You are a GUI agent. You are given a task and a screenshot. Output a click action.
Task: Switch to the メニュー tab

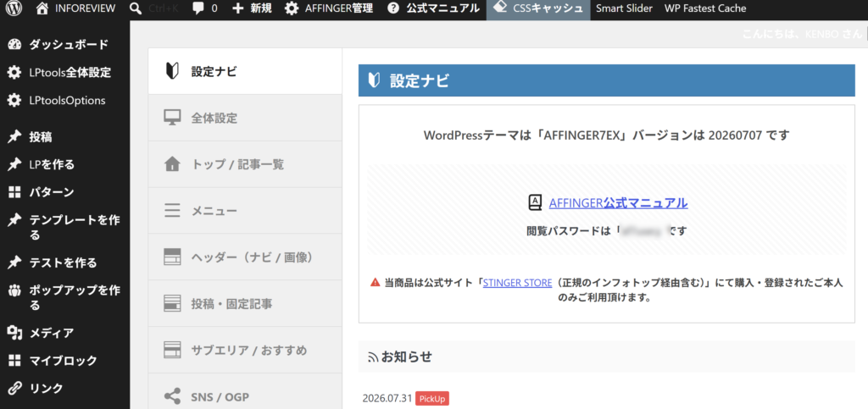click(245, 211)
